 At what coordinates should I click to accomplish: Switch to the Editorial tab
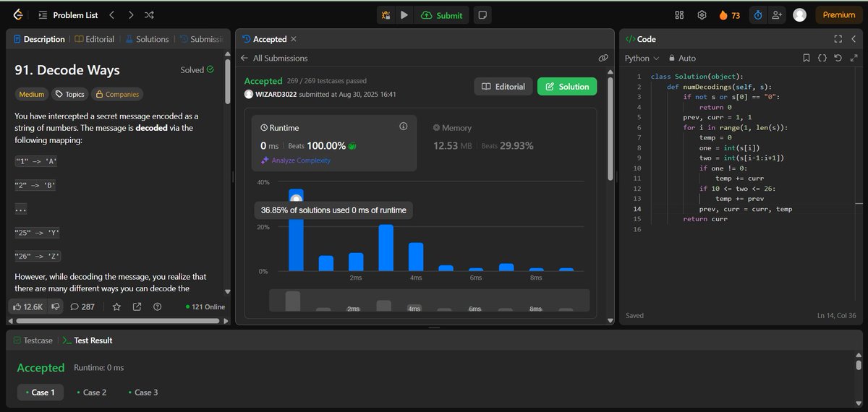95,39
